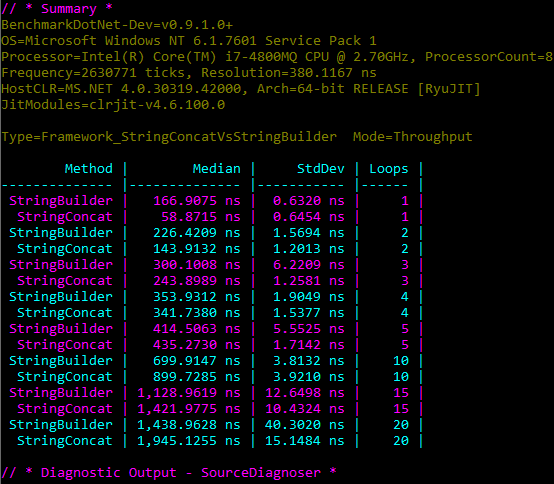Click median value '58.8715 ns'
The height and width of the screenshot is (484, 554).
(x=201, y=217)
